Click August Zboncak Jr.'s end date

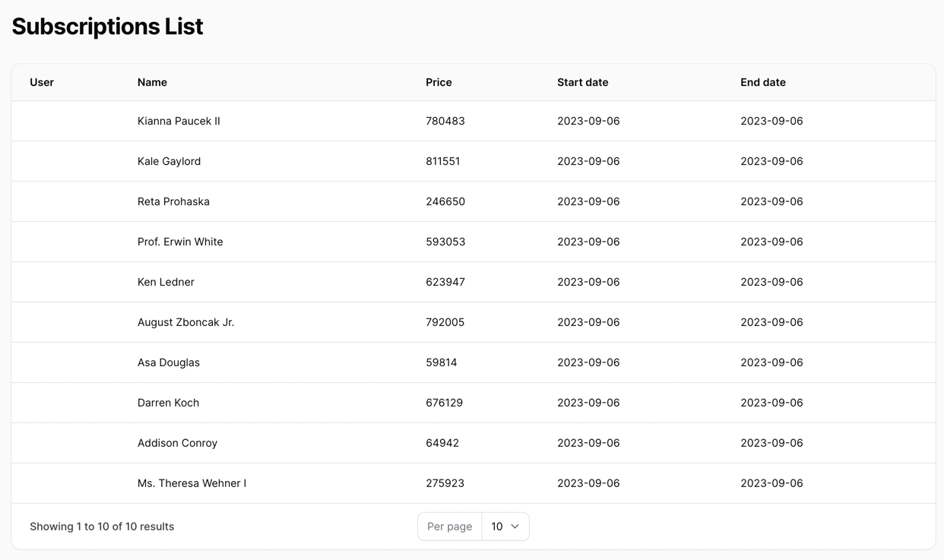[771, 322]
